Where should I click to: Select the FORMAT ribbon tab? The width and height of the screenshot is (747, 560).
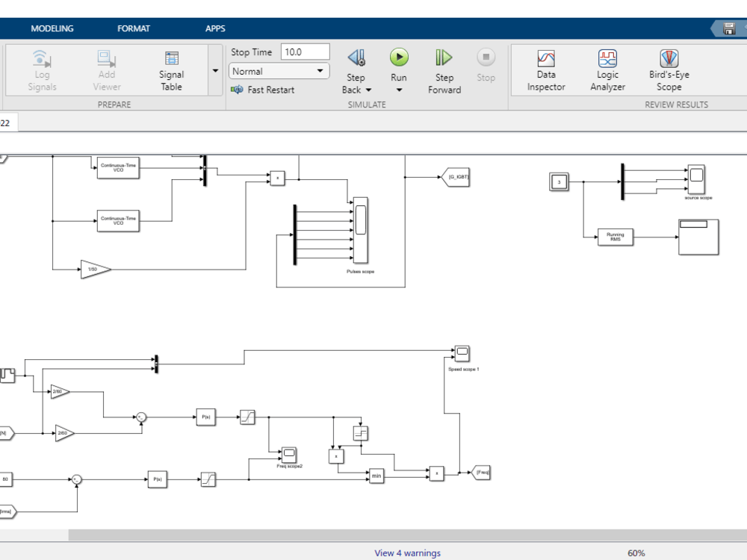tap(134, 28)
